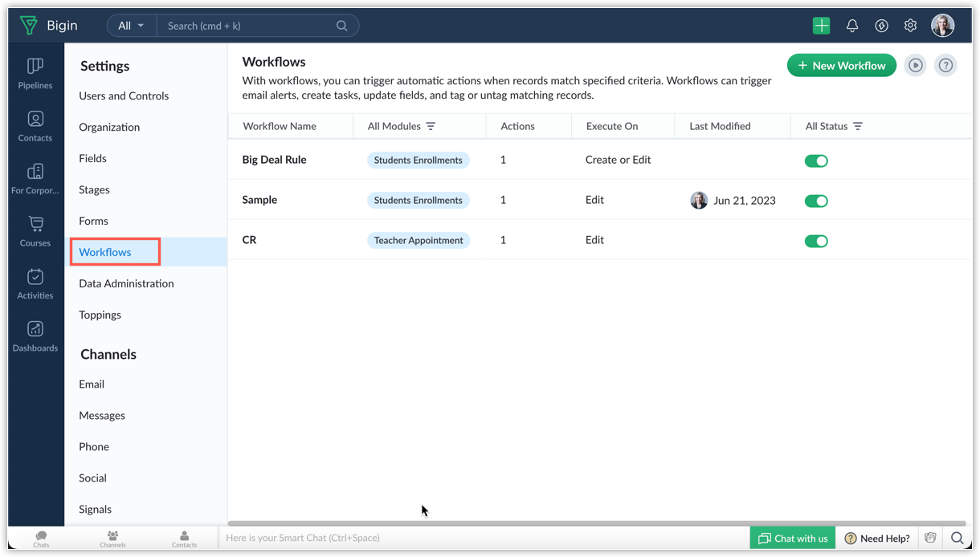Open Contacts in the bottom bar
This screenshot has width=980, height=557.
coord(184,539)
